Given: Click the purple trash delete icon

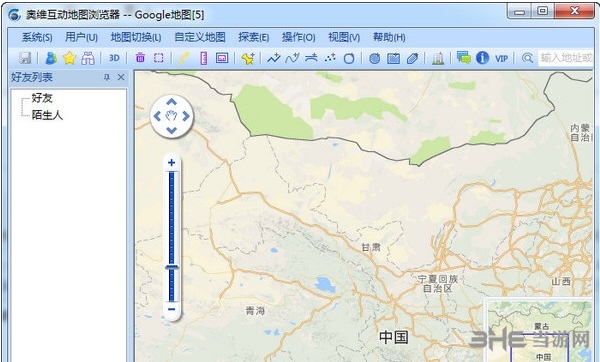Looking at the screenshot, I should tap(140, 58).
